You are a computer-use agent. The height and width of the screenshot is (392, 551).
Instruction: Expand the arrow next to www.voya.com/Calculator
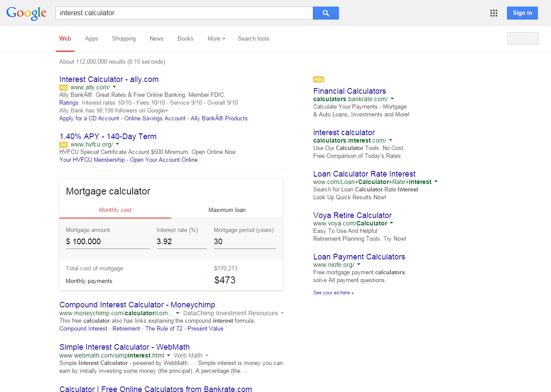[391, 223]
